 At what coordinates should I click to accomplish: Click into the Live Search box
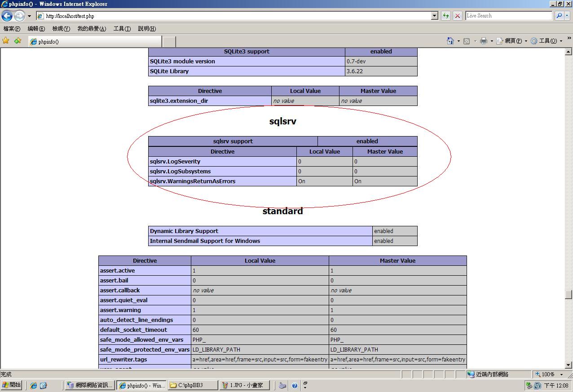point(509,16)
